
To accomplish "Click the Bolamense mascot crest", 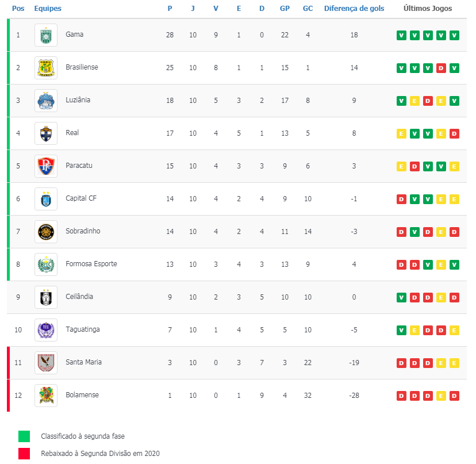I will pyautogui.click(x=46, y=396).
